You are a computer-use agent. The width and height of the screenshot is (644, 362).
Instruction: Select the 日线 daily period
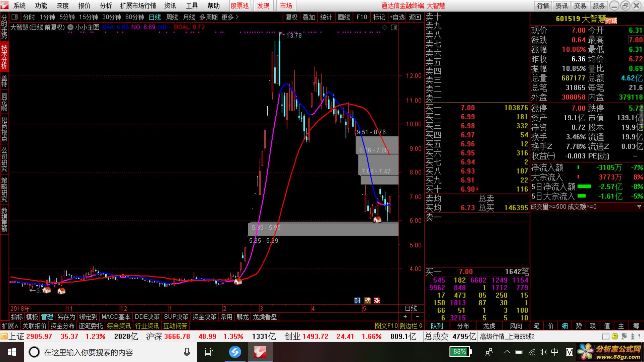click(155, 17)
